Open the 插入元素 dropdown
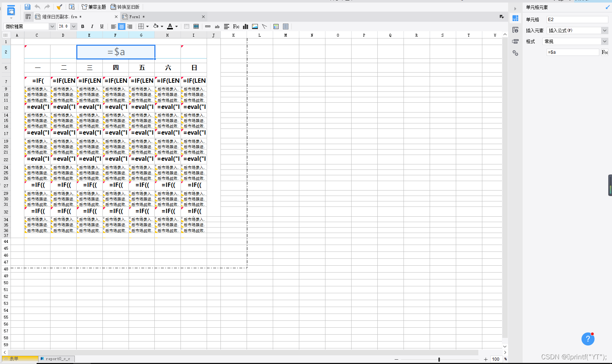 point(577,30)
